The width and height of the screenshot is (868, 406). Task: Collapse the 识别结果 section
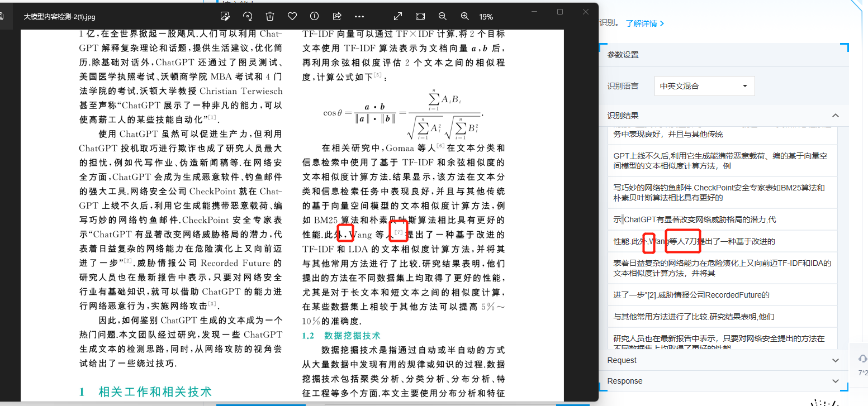click(x=836, y=116)
